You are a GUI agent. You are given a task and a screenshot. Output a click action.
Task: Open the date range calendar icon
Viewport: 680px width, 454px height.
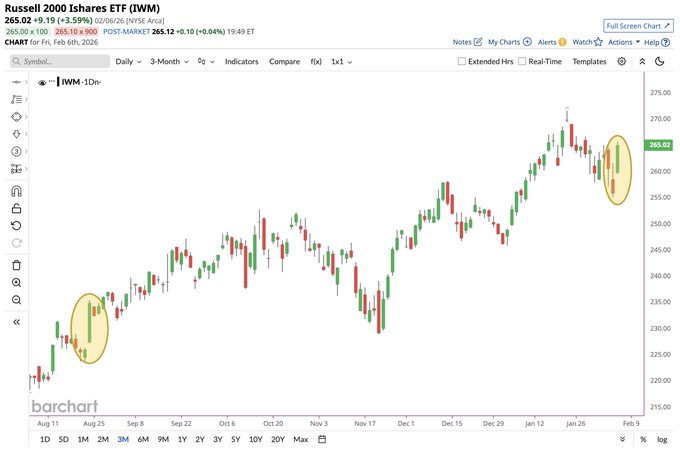[322, 439]
